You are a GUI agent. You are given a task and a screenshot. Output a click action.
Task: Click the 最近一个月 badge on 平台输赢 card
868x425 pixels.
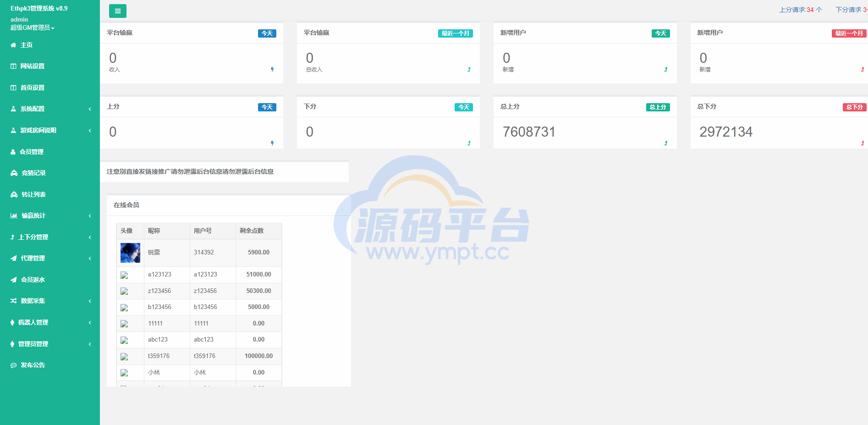(x=456, y=33)
